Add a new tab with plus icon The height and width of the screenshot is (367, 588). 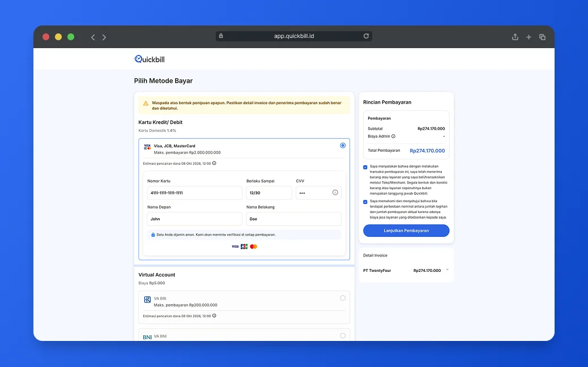coord(529,37)
